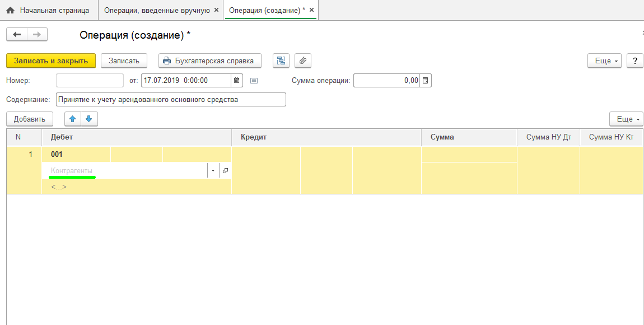Click the Записать и закрыть button

click(51, 61)
